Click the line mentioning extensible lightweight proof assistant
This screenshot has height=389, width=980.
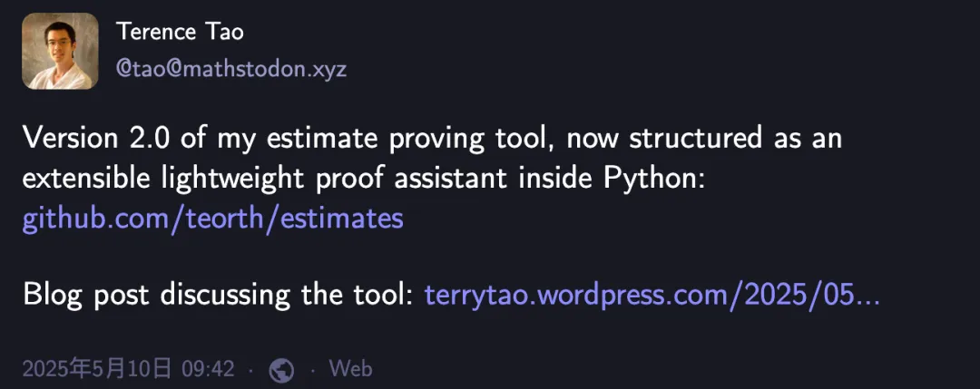[x=363, y=179]
